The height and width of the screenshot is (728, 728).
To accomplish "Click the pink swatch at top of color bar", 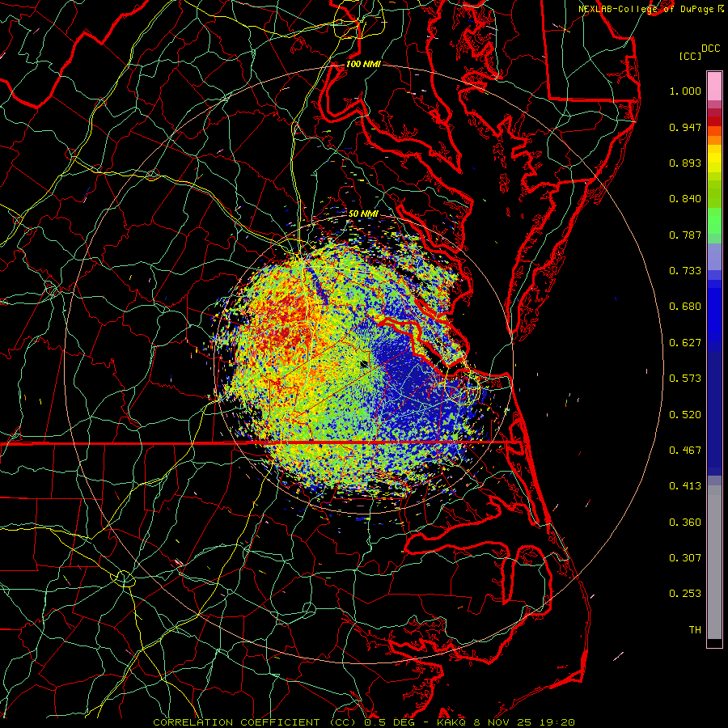I will tap(714, 87).
